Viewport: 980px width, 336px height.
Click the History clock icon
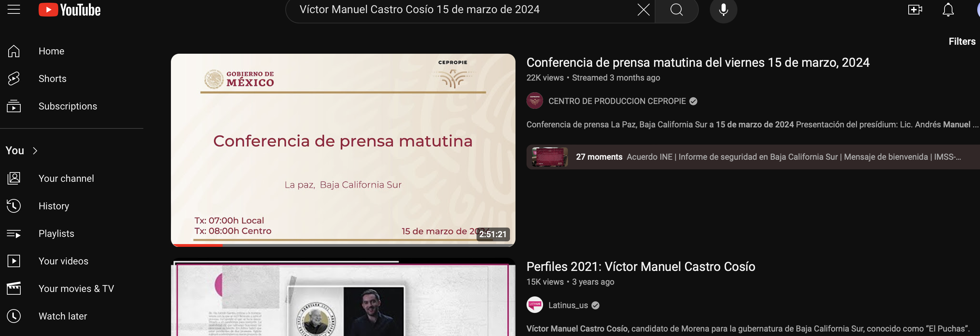[14, 206]
